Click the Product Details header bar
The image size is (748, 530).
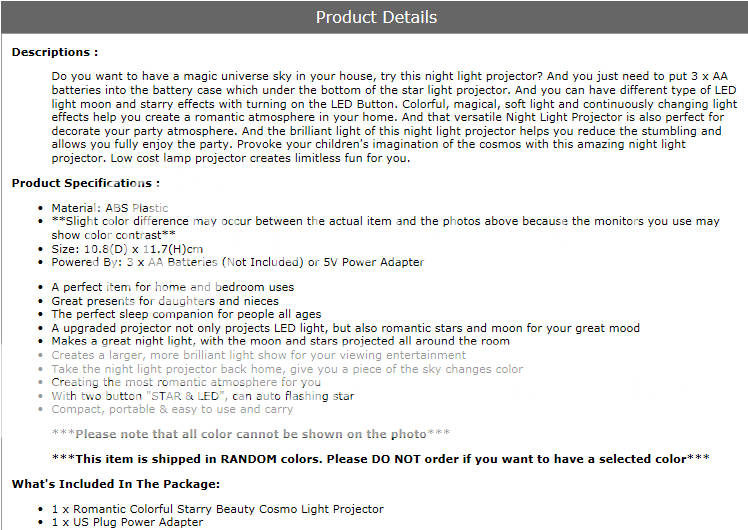point(374,17)
